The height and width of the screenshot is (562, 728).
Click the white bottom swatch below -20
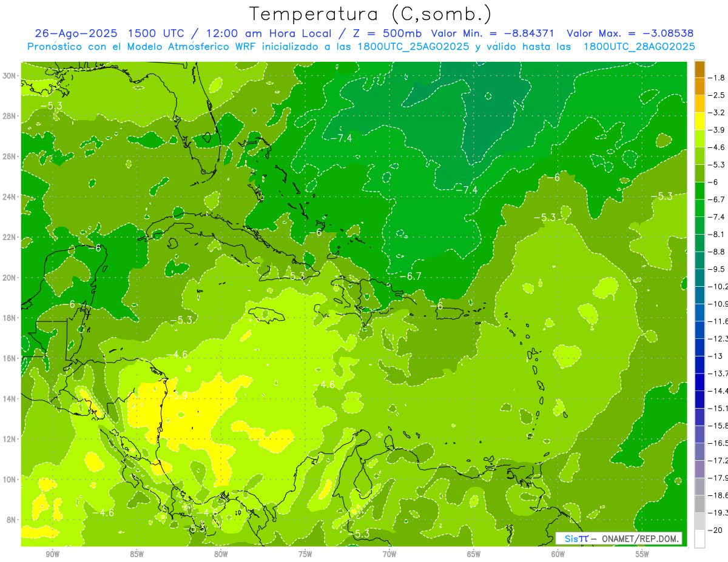(x=700, y=538)
